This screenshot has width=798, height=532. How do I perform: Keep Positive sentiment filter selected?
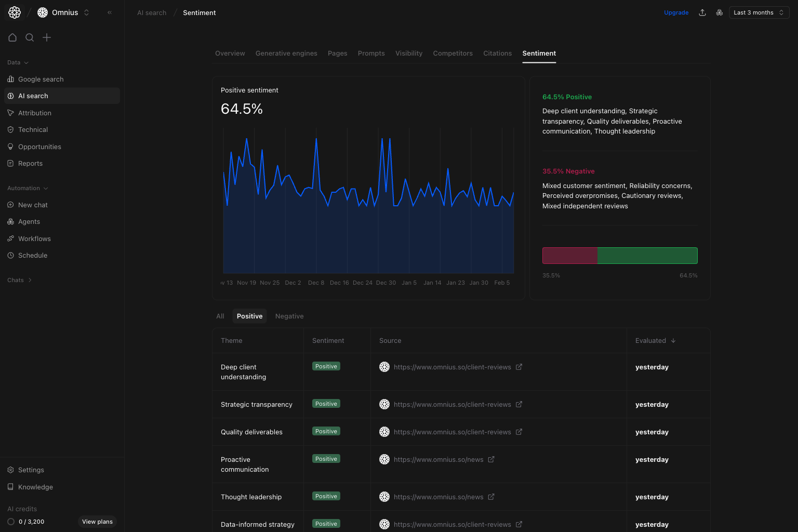(249, 316)
